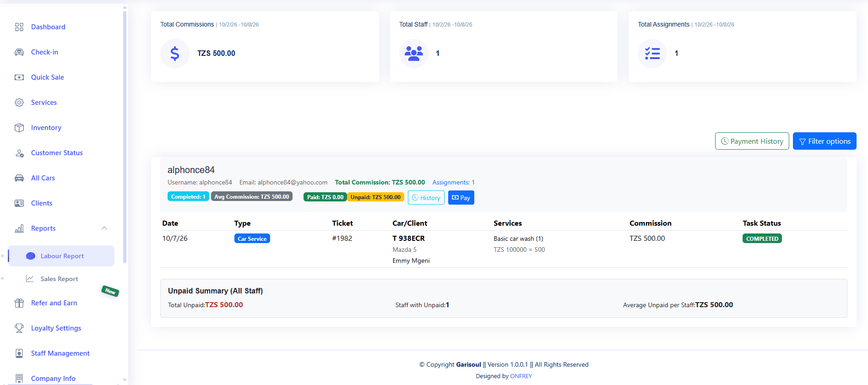
Task: Click the COMPLETED task status badge
Action: [x=762, y=239]
